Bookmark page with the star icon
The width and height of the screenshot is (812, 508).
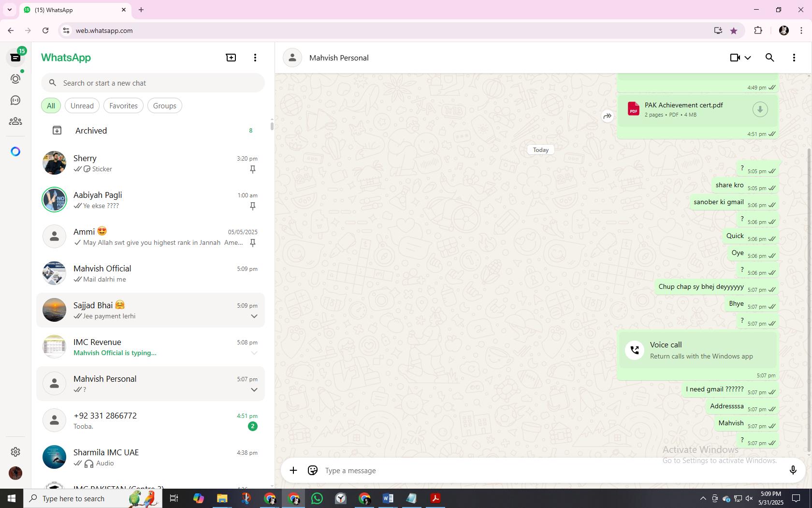point(734,30)
